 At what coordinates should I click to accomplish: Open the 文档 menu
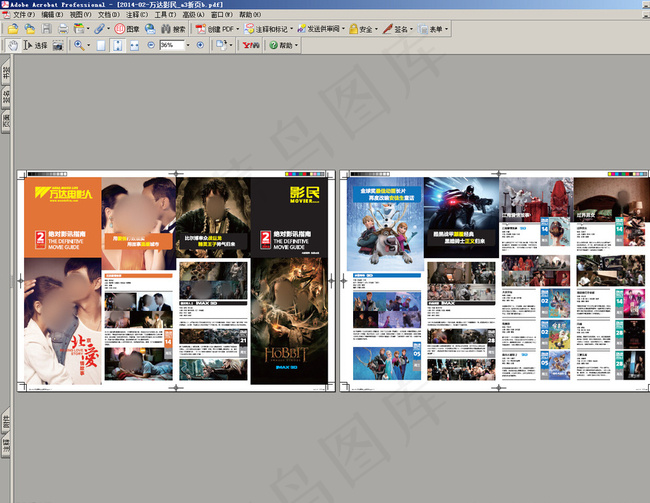click(109, 15)
